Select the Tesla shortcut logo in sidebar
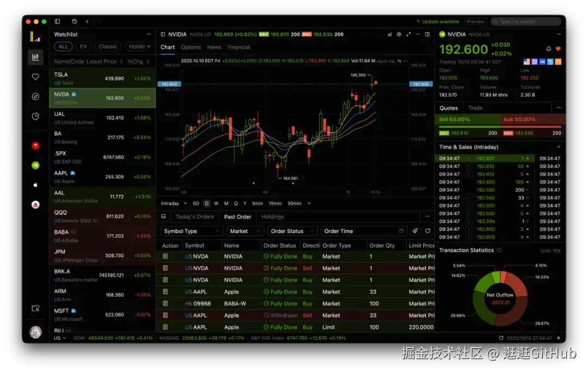Viewport: 588px width, 372px height. click(x=35, y=145)
